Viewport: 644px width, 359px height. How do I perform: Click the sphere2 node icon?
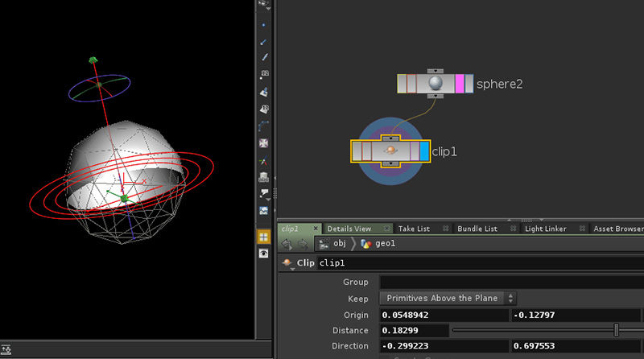pos(436,84)
